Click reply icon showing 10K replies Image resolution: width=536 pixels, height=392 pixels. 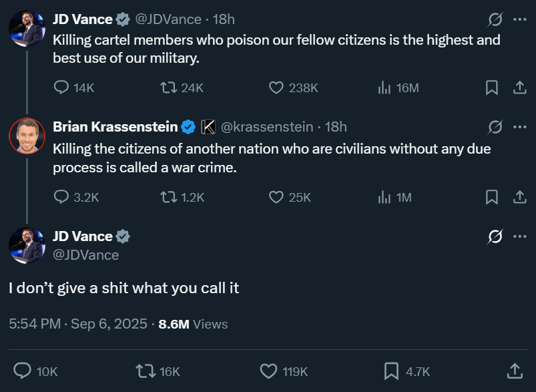click(23, 371)
